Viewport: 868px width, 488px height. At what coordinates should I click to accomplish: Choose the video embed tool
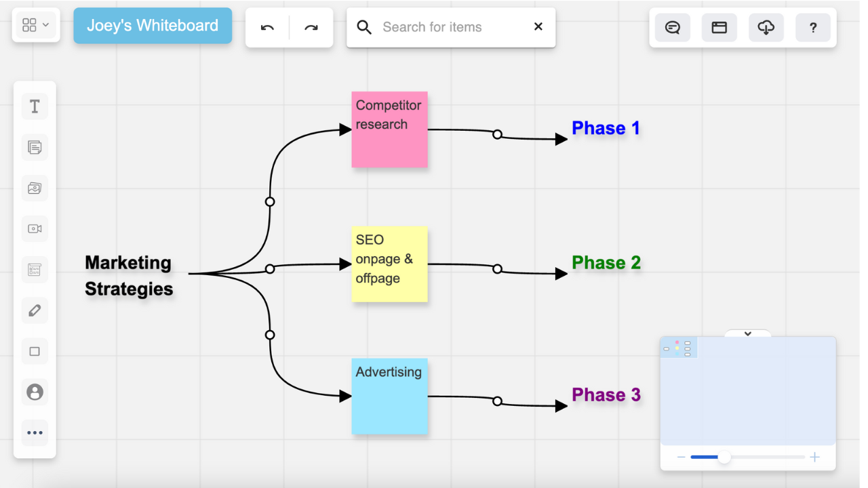click(35, 229)
